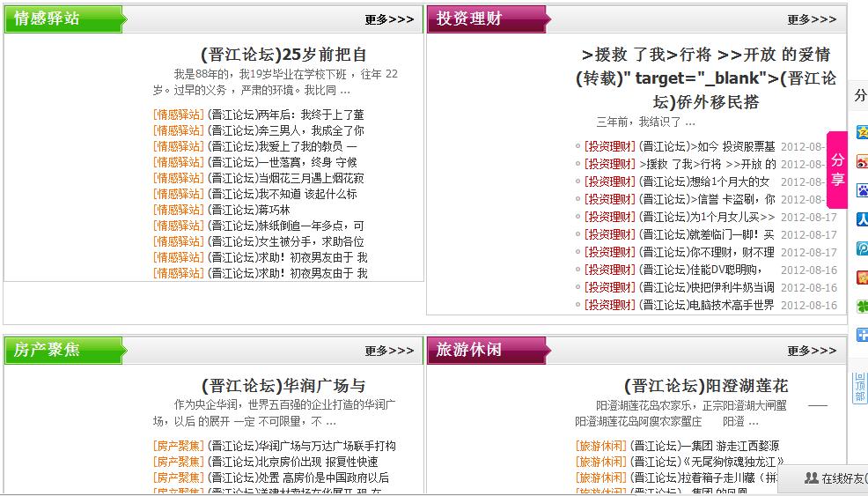Open more share options plus icon
This screenshot has width=868, height=496.
tap(863, 334)
